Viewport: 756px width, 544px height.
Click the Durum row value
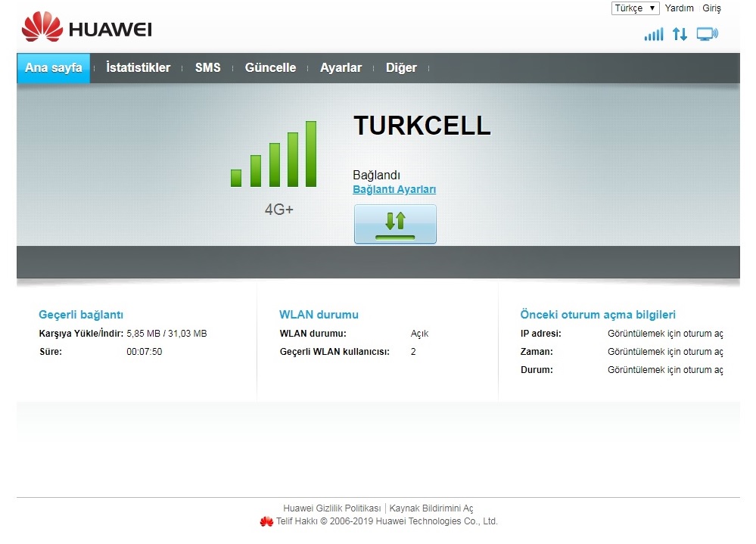point(665,370)
